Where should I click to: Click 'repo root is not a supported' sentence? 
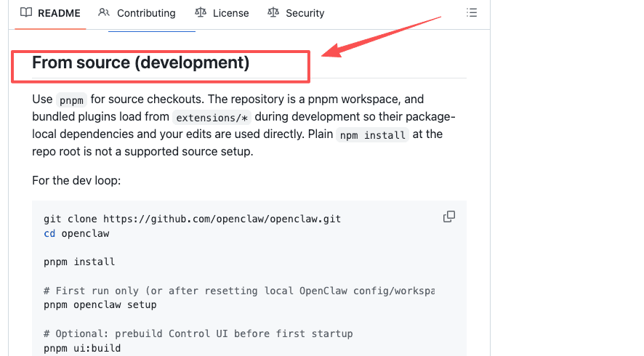(142, 152)
